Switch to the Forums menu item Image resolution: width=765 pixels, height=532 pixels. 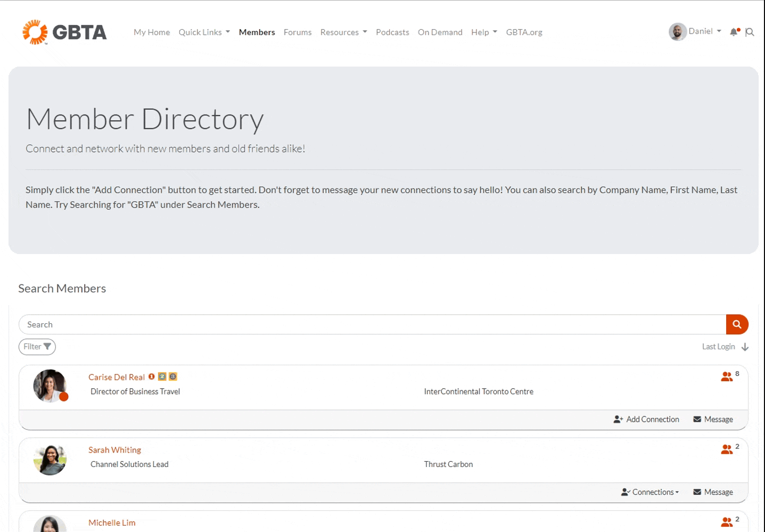[x=297, y=32]
